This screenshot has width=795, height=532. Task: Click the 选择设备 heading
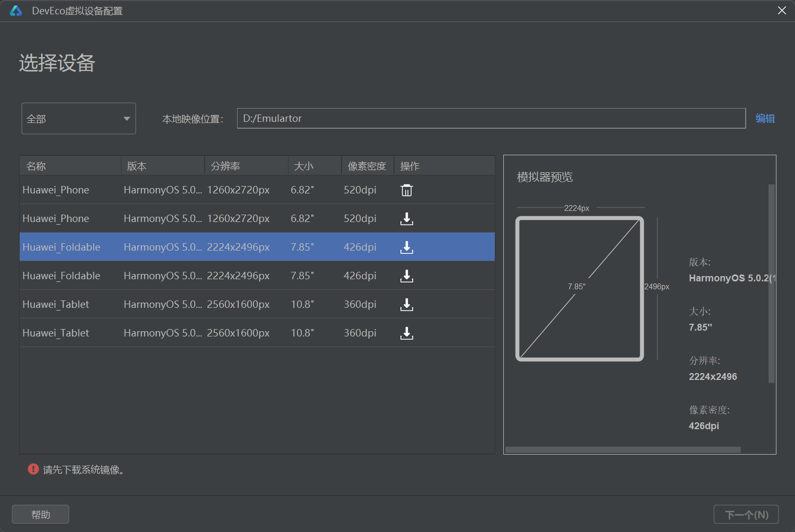(x=57, y=63)
